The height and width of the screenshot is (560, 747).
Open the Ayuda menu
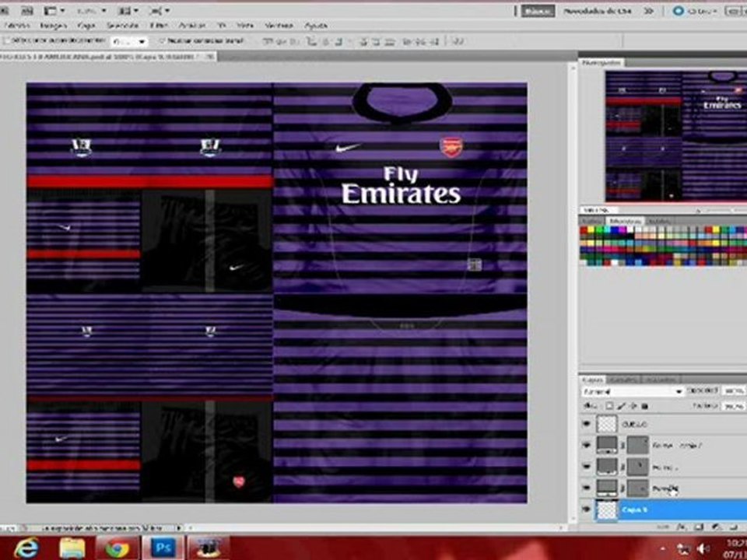pos(316,25)
